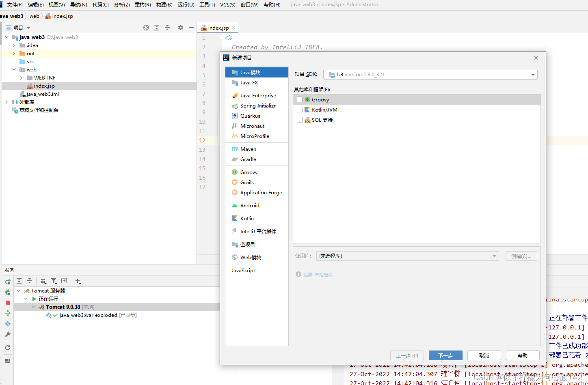The height and width of the screenshot is (385, 588).
Task: Collapse the java_web3 root folder
Action: pyautogui.click(x=7, y=37)
